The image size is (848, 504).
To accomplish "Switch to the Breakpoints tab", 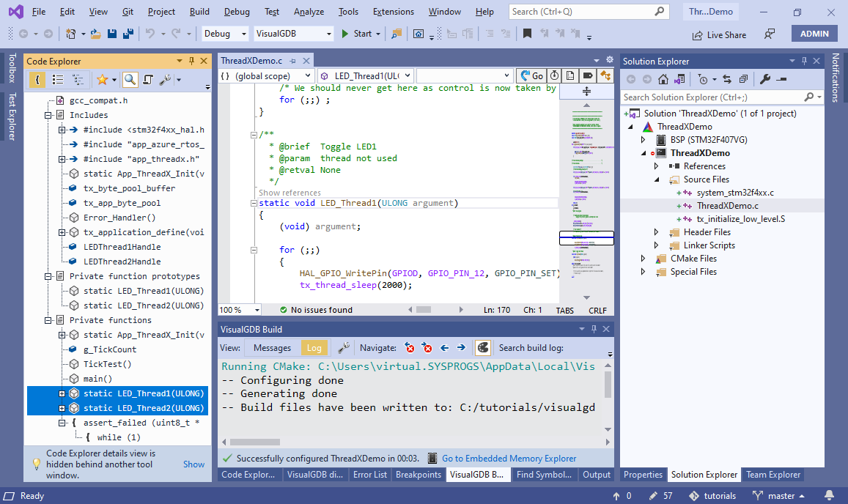I will pyautogui.click(x=419, y=474).
